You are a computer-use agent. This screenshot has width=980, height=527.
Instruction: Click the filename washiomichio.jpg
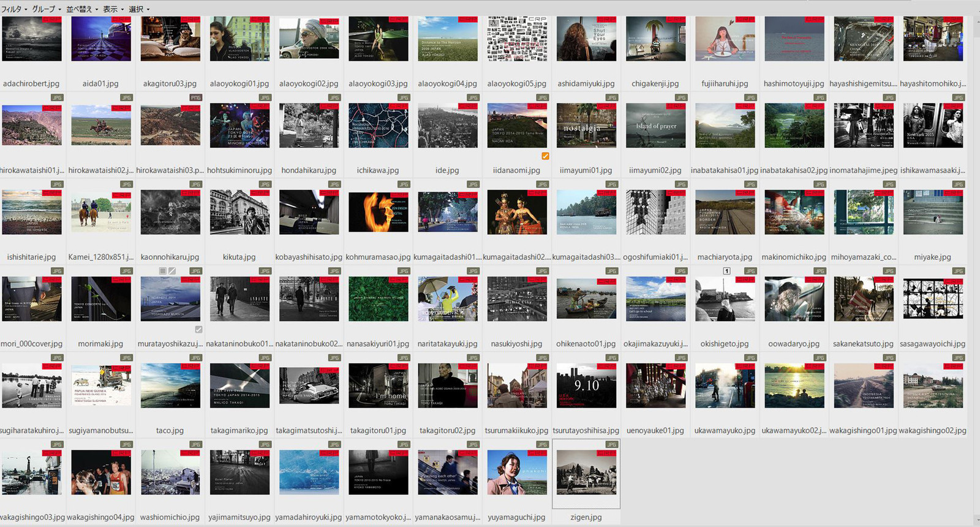170,518
